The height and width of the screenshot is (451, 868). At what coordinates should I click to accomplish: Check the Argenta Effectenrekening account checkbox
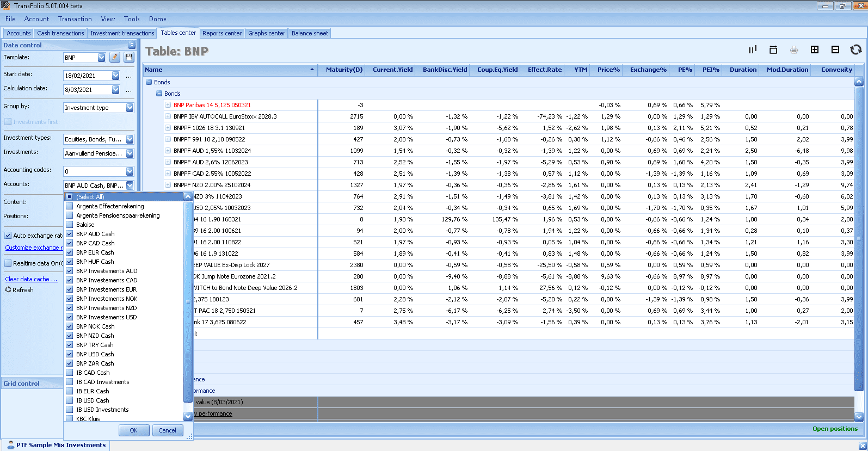(x=70, y=206)
